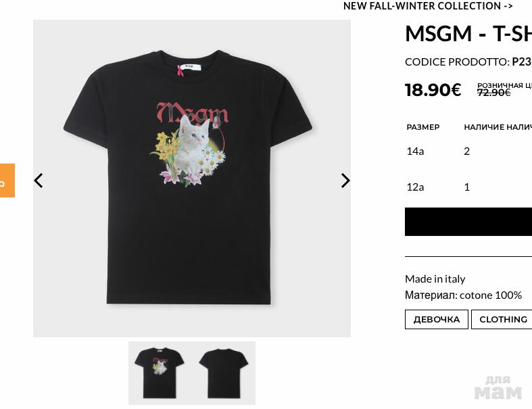The height and width of the screenshot is (409, 532).
Task: Advance to the next product image
Action: click(x=345, y=181)
